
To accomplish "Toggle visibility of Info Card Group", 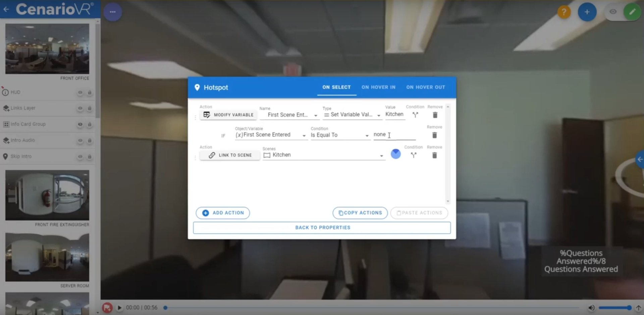I will click(x=80, y=124).
